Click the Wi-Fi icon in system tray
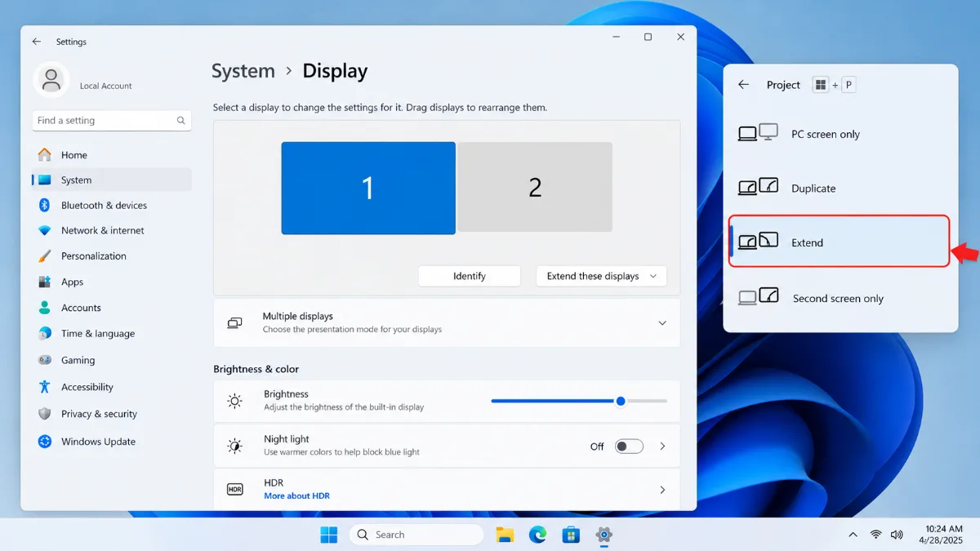 pos(875,535)
